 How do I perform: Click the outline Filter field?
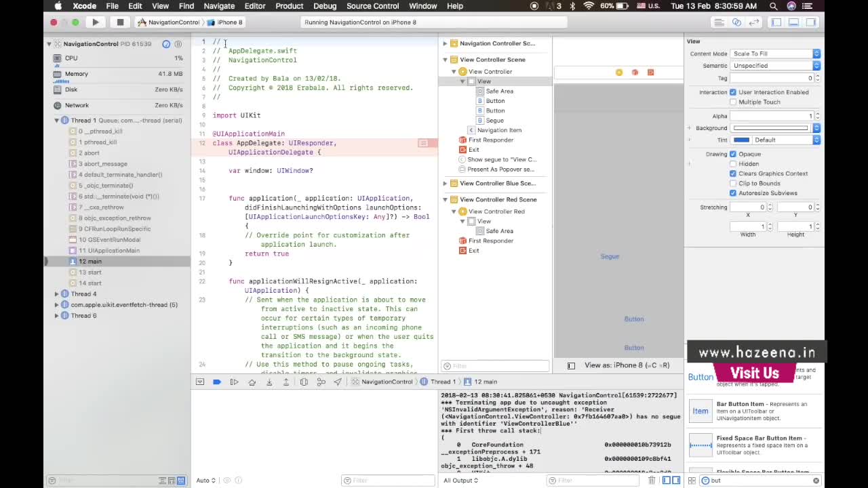click(x=495, y=366)
